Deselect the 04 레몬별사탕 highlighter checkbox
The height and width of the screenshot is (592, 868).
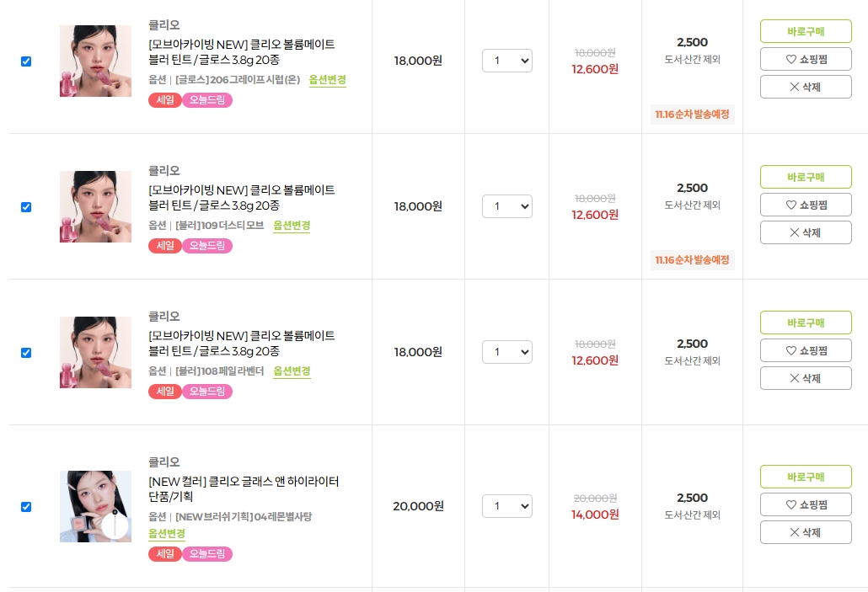(x=26, y=507)
